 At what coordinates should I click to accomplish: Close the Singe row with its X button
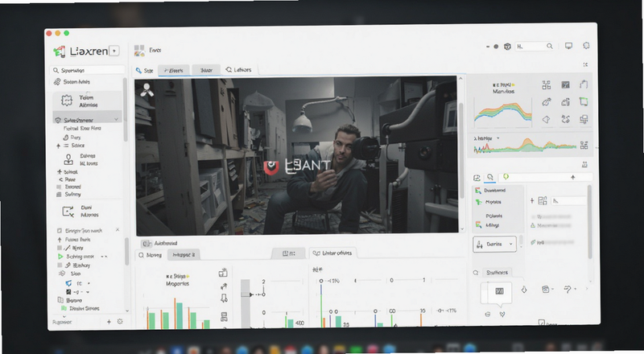(x=118, y=230)
